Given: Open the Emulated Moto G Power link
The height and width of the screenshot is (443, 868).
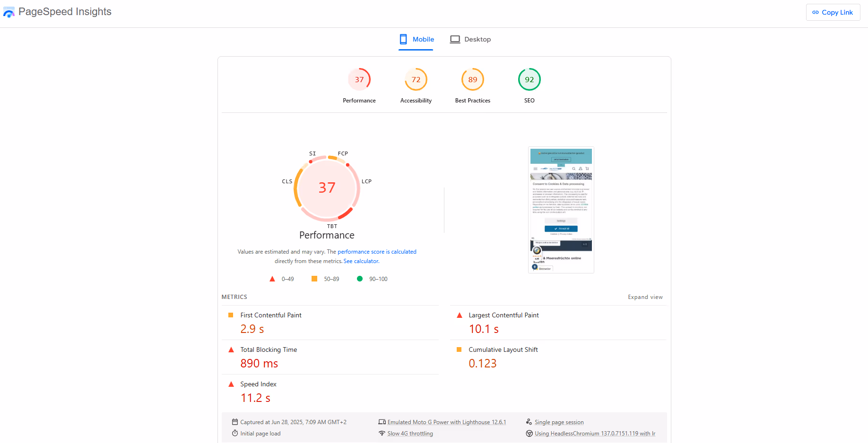Looking at the screenshot, I should click(x=446, y=422).
